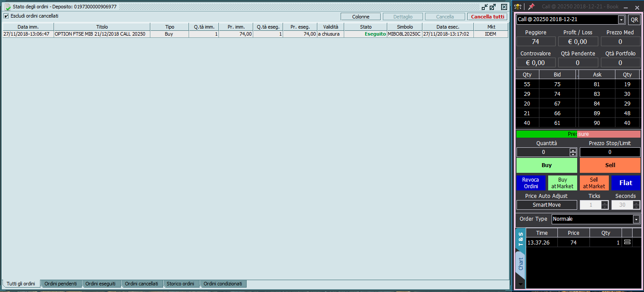Click the detach/pop-out window icon
This screenshot has width=644, height=292.
pos(493,7)
